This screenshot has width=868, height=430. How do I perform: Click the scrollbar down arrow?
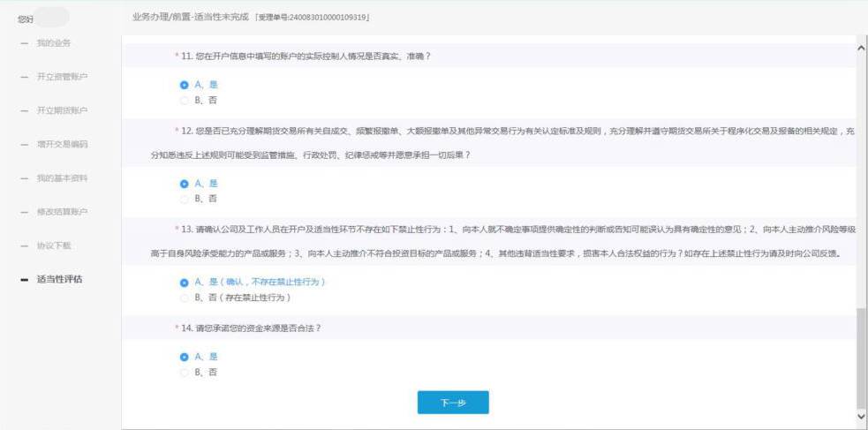click(861, 415)
